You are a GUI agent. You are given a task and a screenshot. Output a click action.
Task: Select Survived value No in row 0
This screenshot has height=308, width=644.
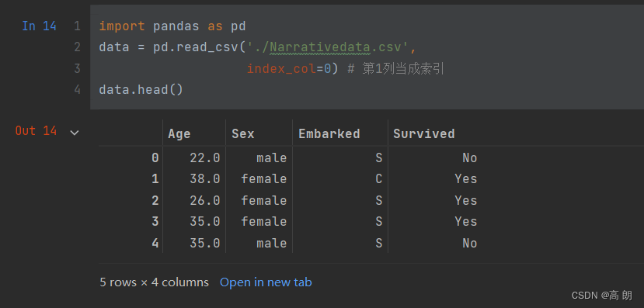[x=470, y=158]
